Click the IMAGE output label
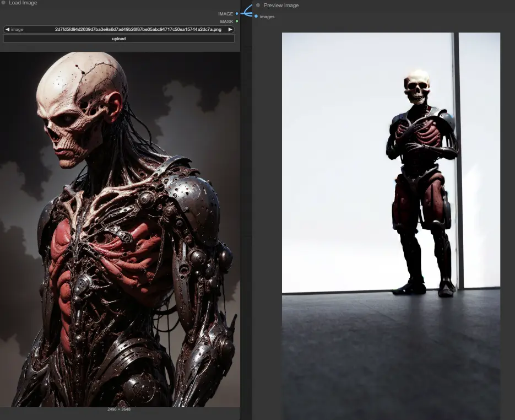The height and width of the screenshot is (420, 515). [225, 14]
